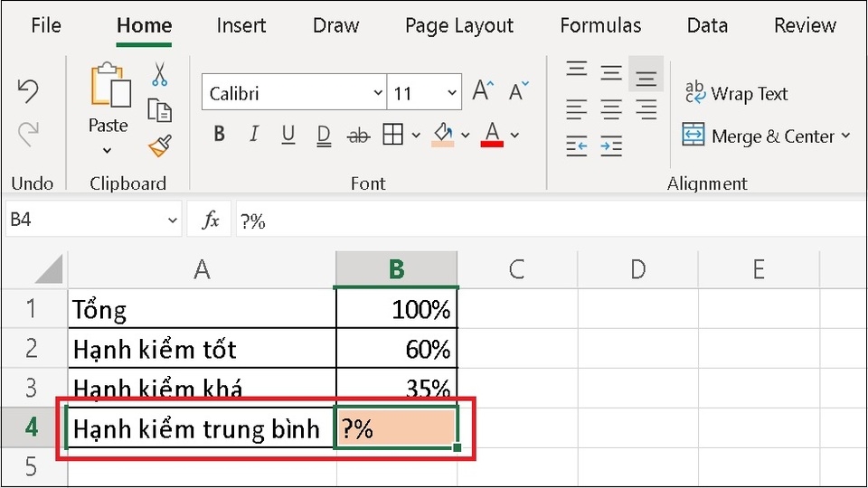The width and height of the screenshot is (868, 488).
Task: Click the Select All corner triangle
Action: [x=48, y=269]
